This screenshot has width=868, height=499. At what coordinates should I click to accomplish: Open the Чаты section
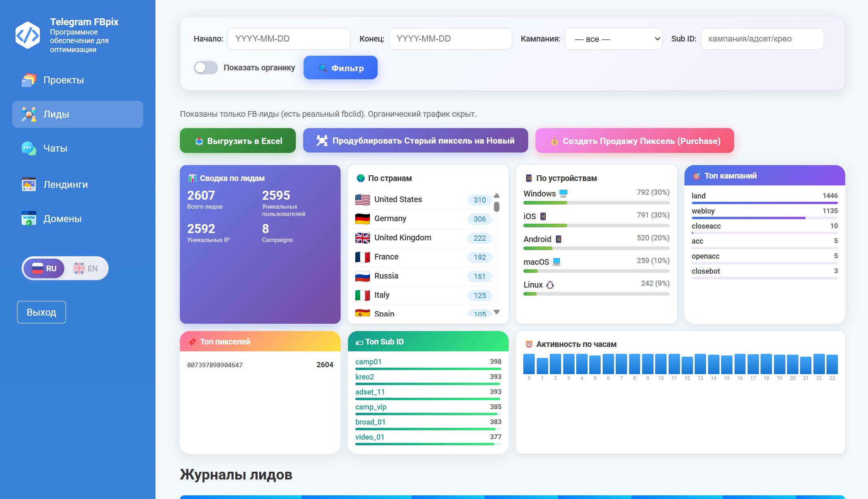click(x=78, y=148)
